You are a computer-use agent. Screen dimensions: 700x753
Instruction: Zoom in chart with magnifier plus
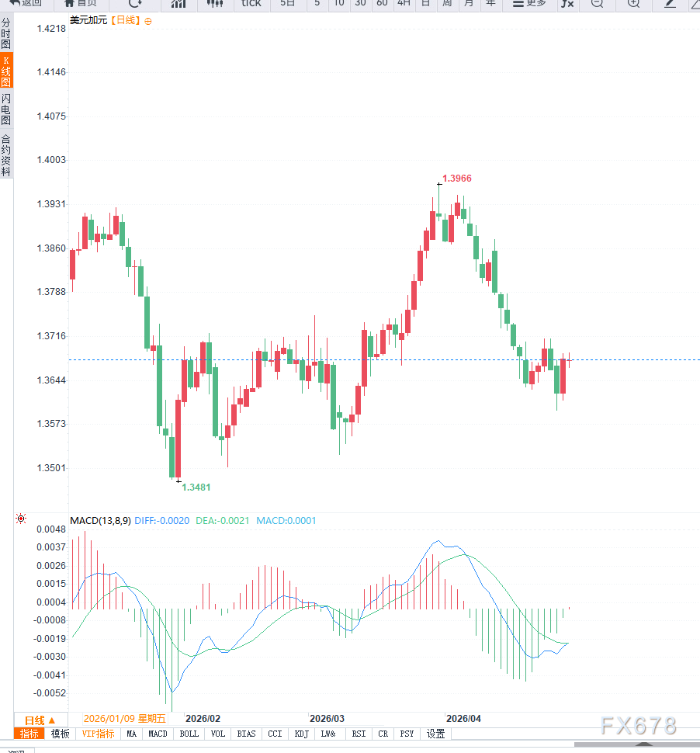[x=633, y=3]
